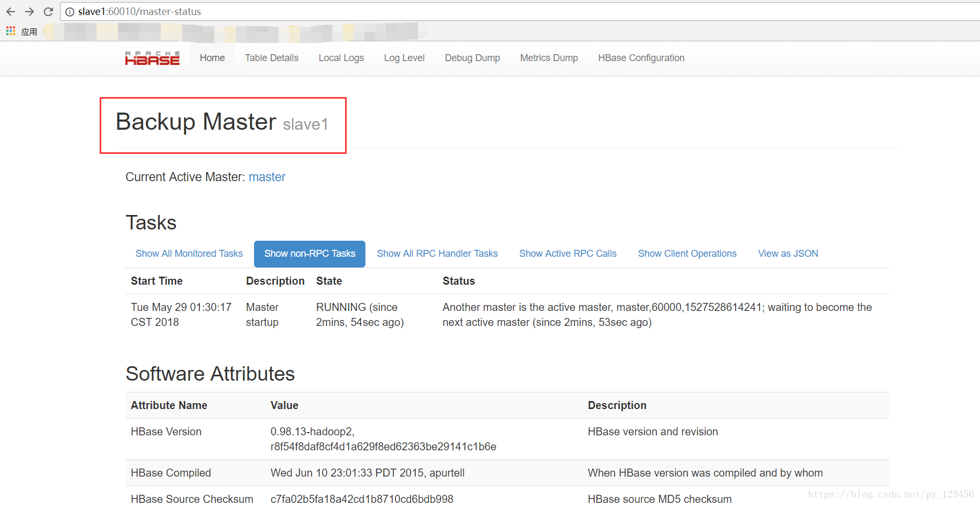Click 'When HBase version was compiled' description
Image resolution: width=980 pixels, height=505 pixels.
pos(705,473)
